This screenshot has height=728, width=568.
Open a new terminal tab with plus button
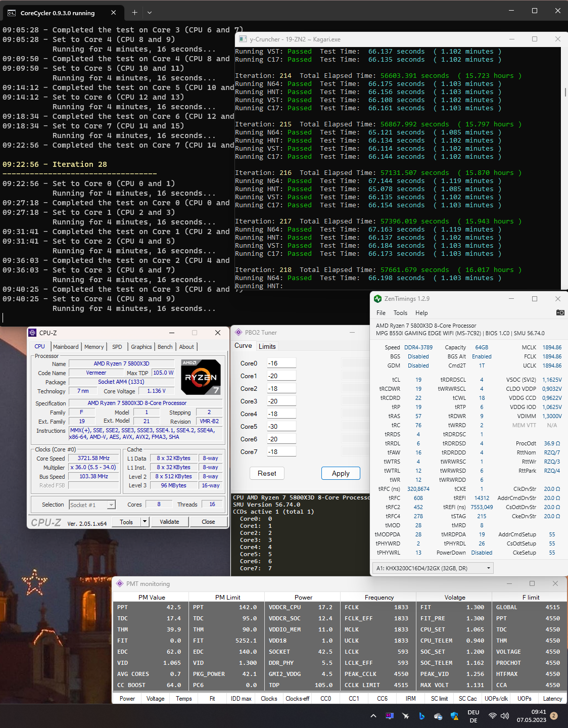(134, 12)
